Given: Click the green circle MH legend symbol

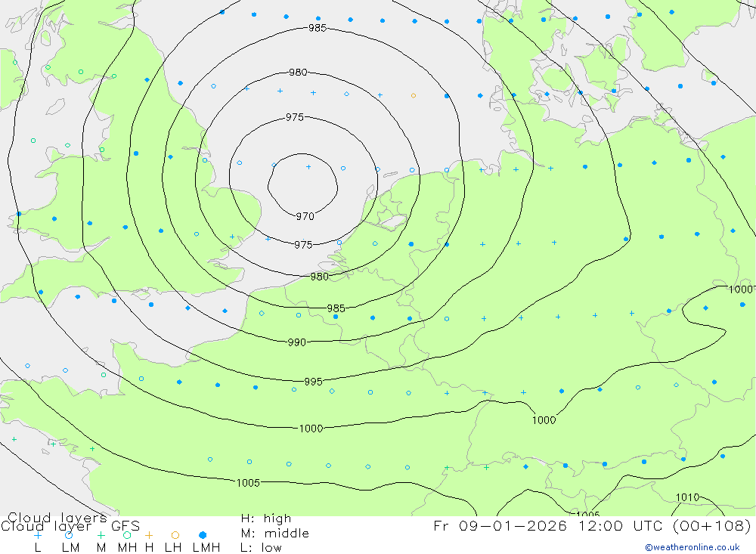Looking at the screenshot, I should pyautogui.click(x=127, y=535).
